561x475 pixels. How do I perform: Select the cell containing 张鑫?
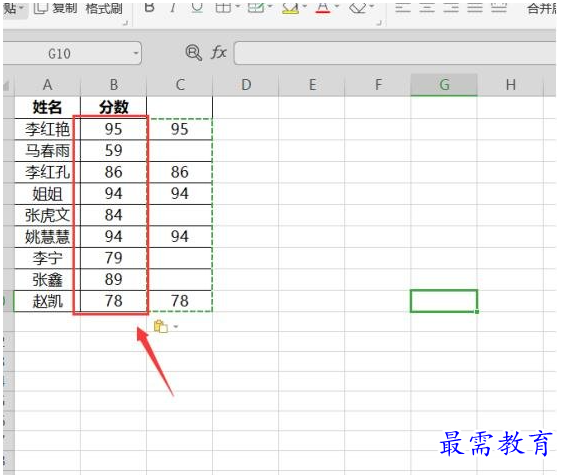pos(48,279)
